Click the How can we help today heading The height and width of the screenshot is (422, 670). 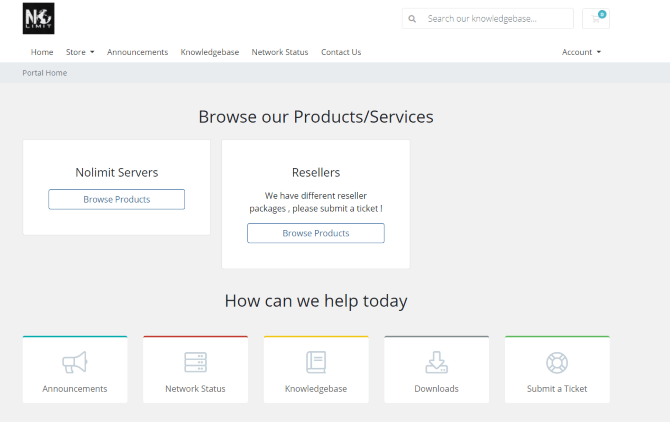coord(316,301)
